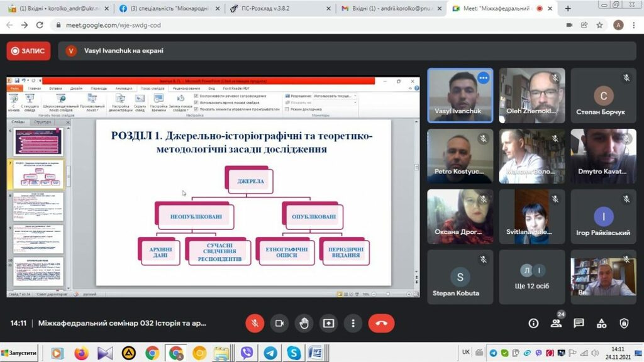The width and height of the screenshot is (644, 362).
Task: Raise hand in the meeting
Action: click(x=304, y=323)
